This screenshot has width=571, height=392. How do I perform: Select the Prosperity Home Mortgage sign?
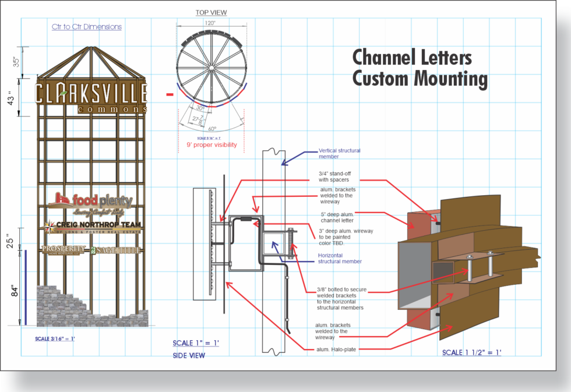(x=64, y=250)
